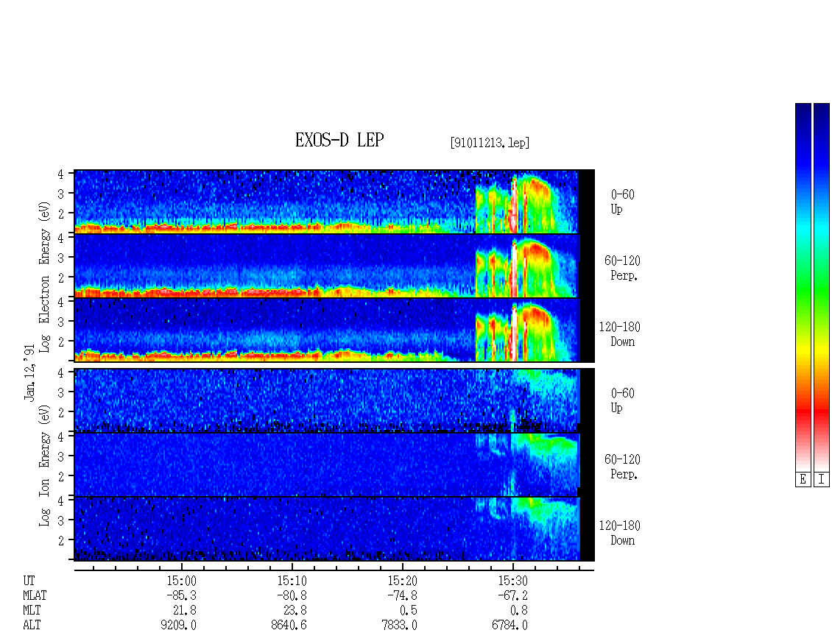The width and height of the screenshot is (832, 644).
Task: Click the electron 60-120 Perp. spectrogram panel
Action: pyautogui.click(x=334, y=266)
